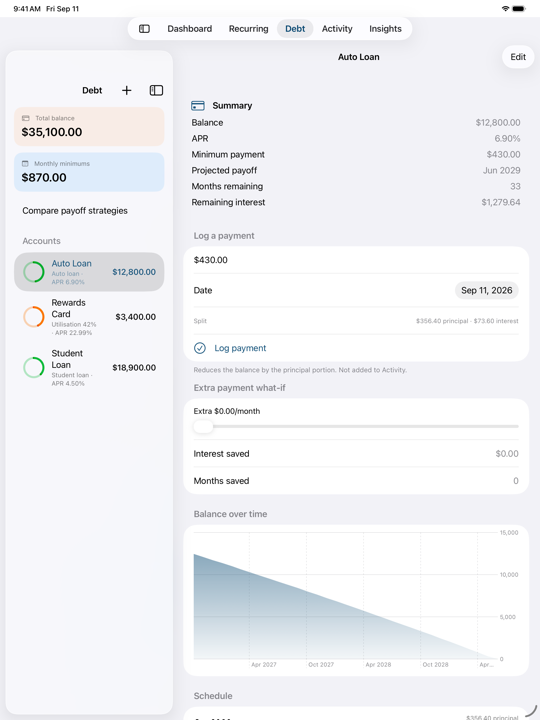The height and width of the screenshot is (720, 540).
Task: Tap the battery status icon
Action: click(x=519, y=9)
